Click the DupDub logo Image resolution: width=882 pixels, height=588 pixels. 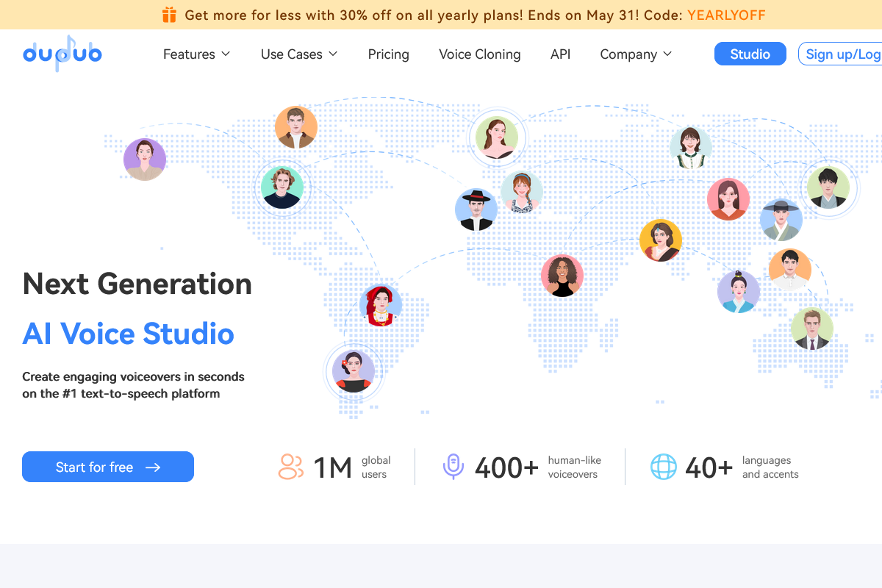point(62,53)
